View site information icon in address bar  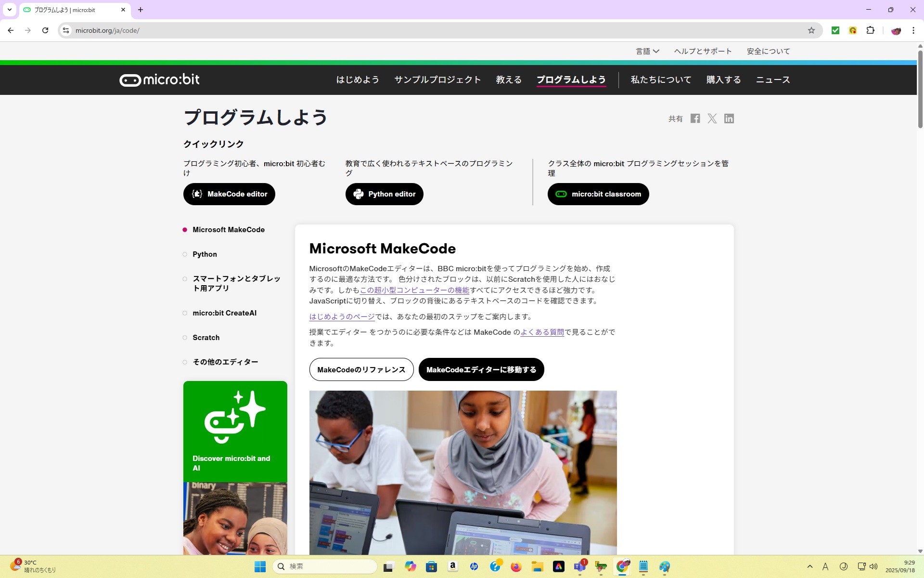point(66,30)
